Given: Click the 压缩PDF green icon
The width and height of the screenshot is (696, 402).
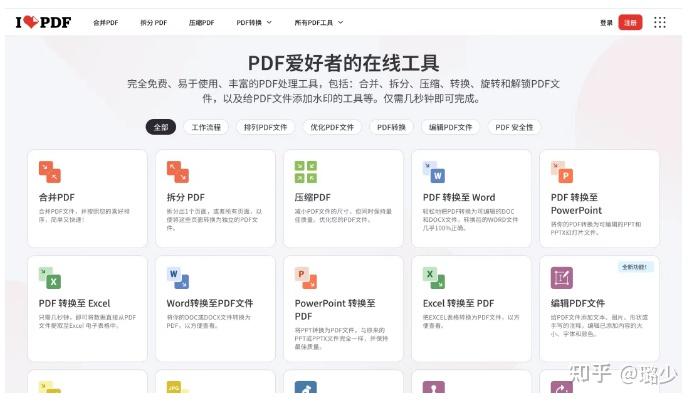Looking at the screenshot, I should (306, 172).
